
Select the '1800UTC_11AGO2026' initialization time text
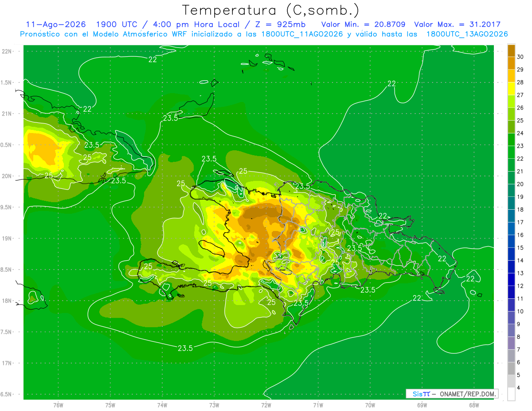[301, 34]
